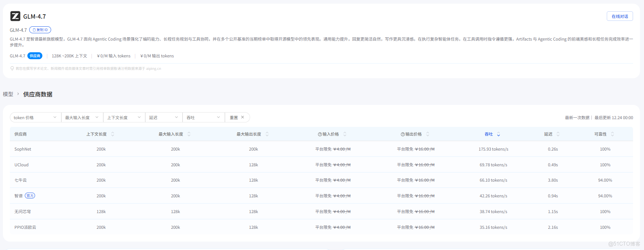The image size is (644, 250).
Task: Click 无问芯穹 128k context length cell
Action: (x=101, y=212)
